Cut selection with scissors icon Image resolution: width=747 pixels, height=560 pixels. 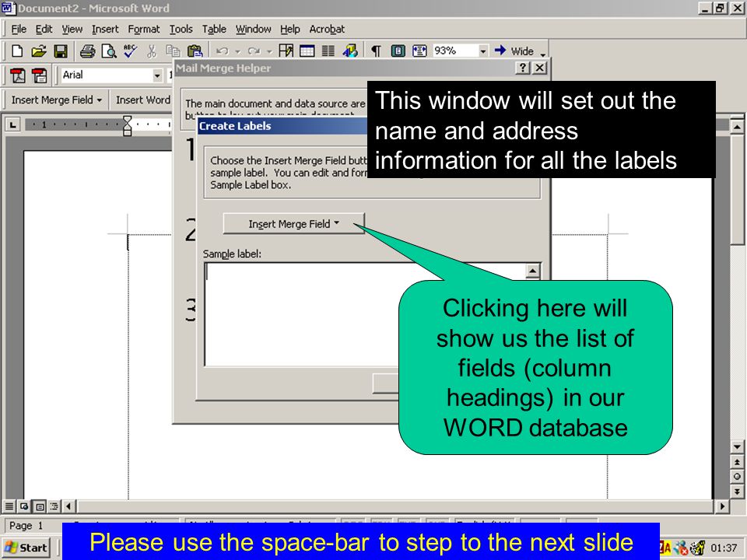point(152,51)
